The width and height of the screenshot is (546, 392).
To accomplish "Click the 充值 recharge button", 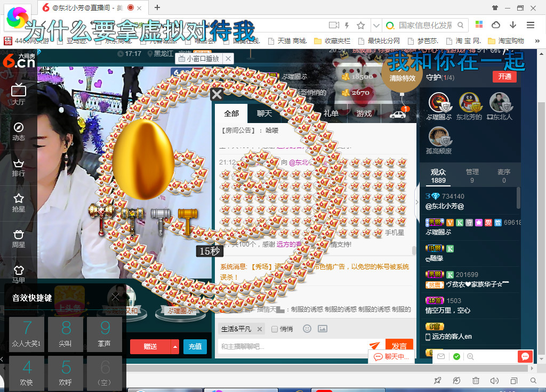I will point(195,346).
